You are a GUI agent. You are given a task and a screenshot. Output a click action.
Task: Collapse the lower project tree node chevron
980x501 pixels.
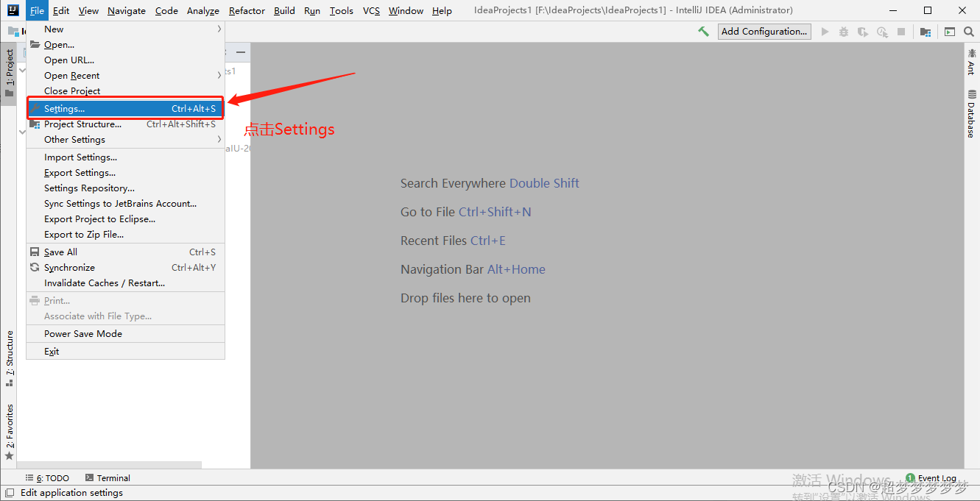(22, 132)
